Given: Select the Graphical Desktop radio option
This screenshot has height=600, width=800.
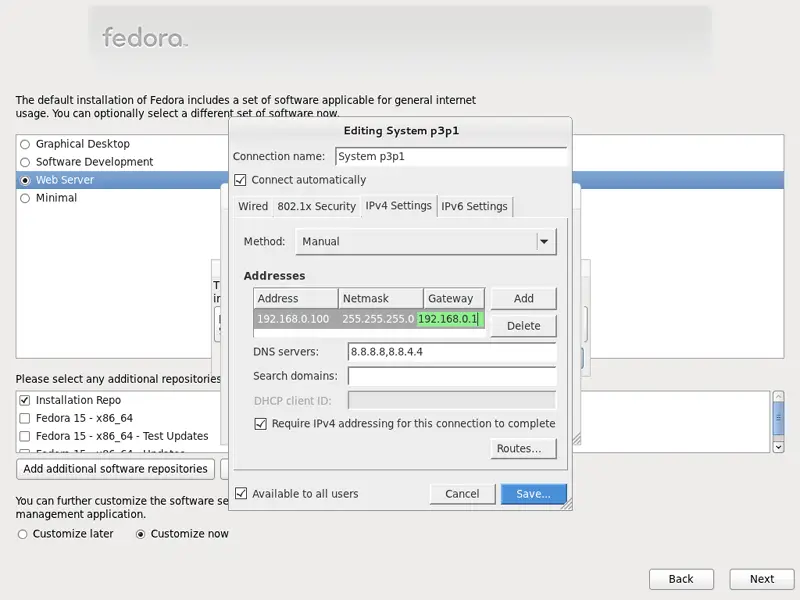Looking at the screenshot, I should click(x=25, y=144).
